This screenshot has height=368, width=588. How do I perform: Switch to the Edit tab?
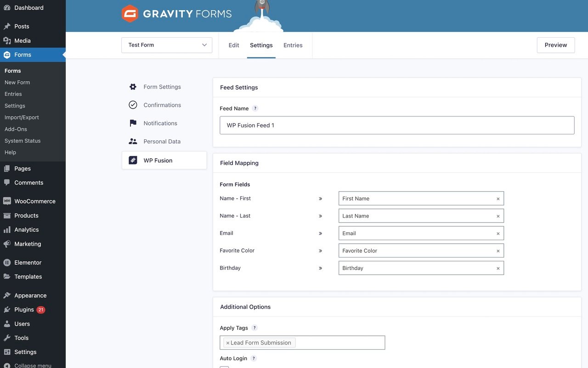(x=233, y=45)
